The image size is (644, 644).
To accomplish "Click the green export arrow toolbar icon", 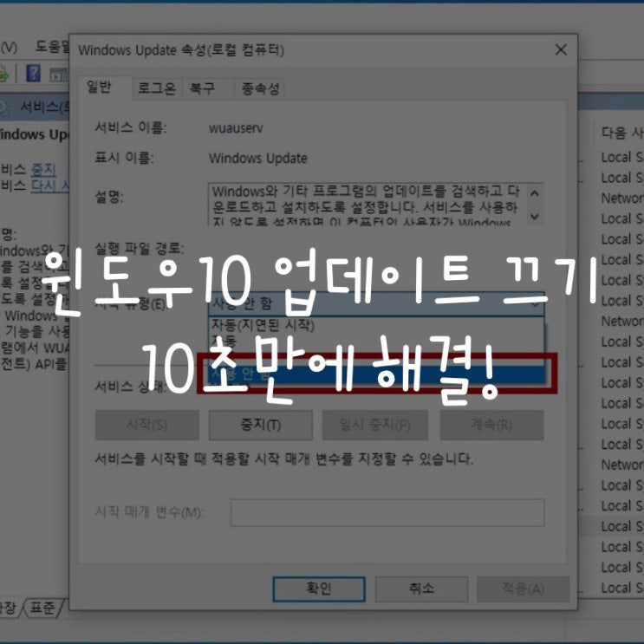I will pos(3,75).
